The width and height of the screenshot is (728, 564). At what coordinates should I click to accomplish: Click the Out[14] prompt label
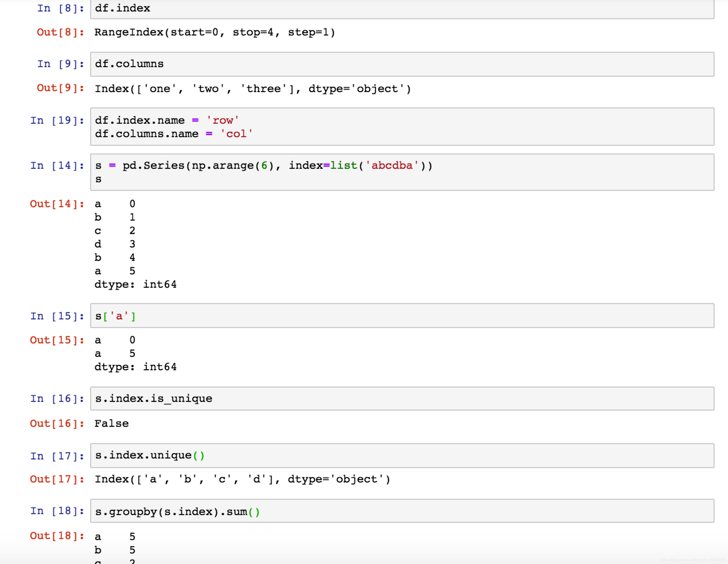pos(57,204)
